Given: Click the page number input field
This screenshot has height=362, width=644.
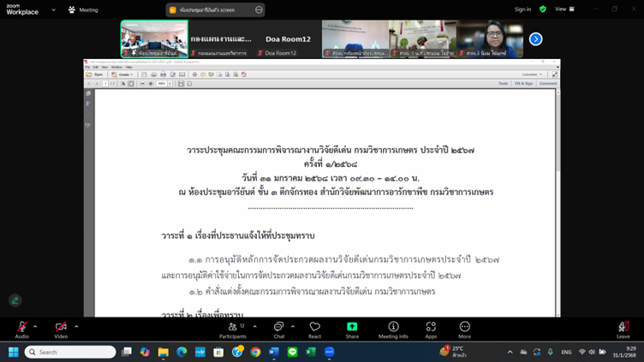Looking at the screenshot, I should point(105,84).
